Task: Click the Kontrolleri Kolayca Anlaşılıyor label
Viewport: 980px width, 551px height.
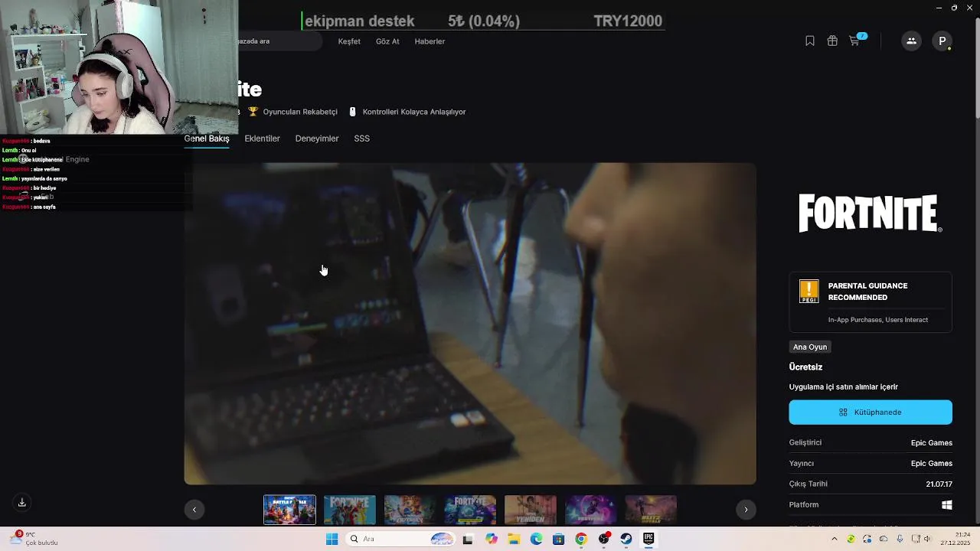Action: 414,112
